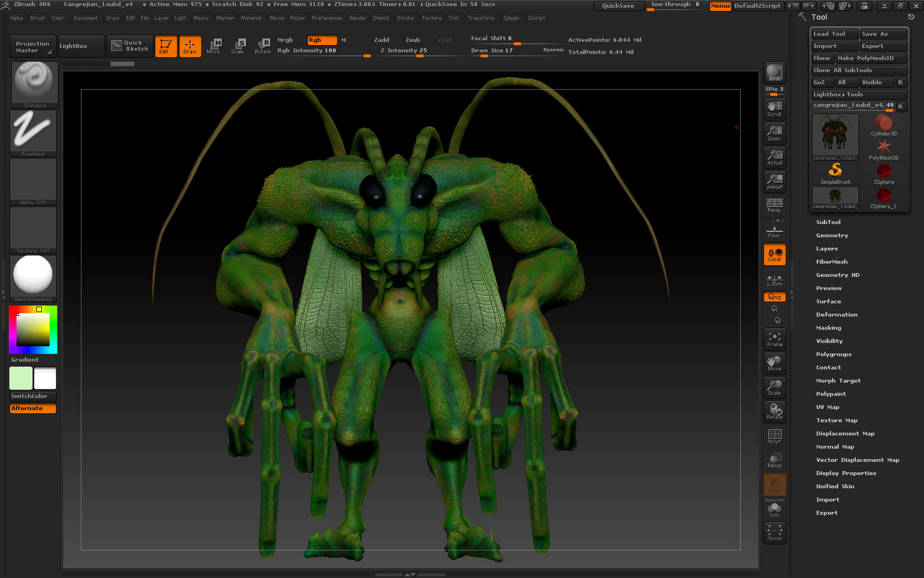Activate the Frame icon on the right shelf
This screenshot has height=578, width=924.
(774, 338)
